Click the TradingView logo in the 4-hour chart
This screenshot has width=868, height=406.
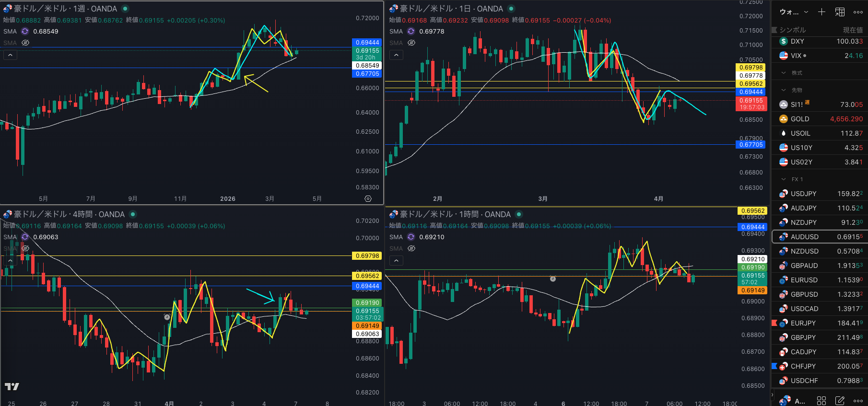pos(12,386)
